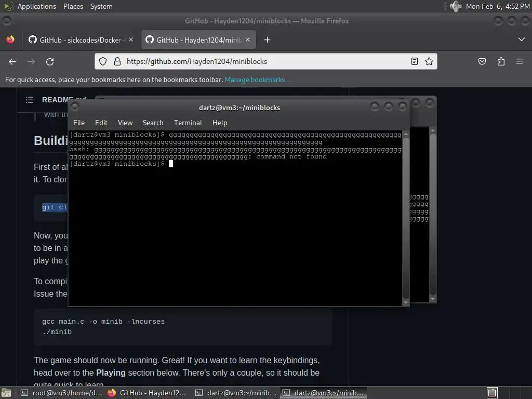The height and width of the screenshot is (399, 532).
Task: Click the bold 'Playing' word in README
Action: pos(111,373)
